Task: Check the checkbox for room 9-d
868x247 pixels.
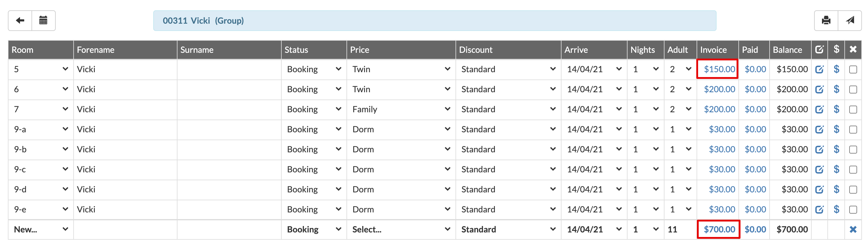Action: (853, 190)
